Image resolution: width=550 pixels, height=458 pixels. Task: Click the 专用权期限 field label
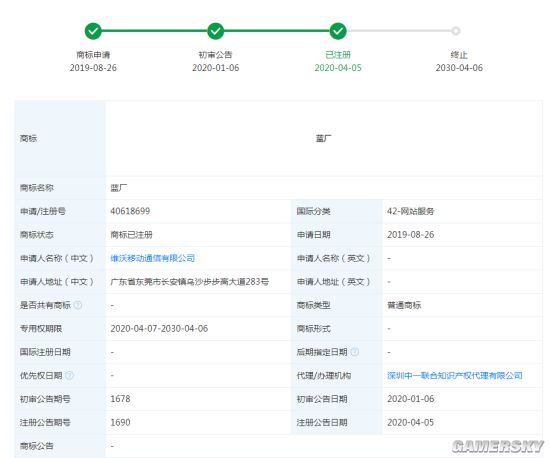pos(41,329)
